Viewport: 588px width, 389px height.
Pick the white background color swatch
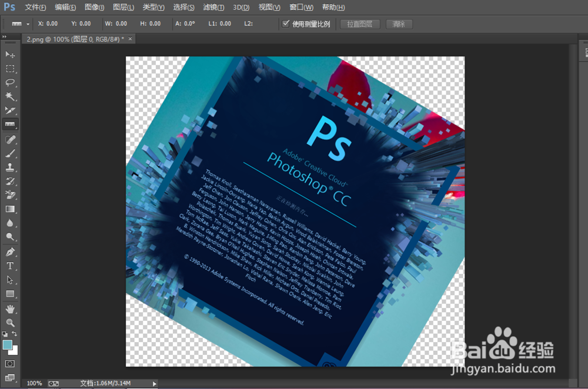click(14, 351)
